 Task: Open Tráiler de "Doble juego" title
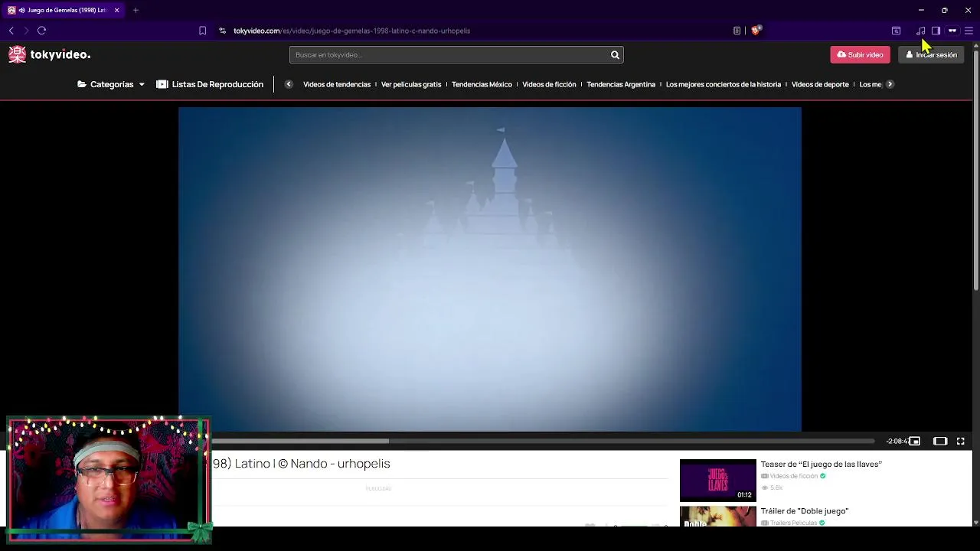click(805, 511)
